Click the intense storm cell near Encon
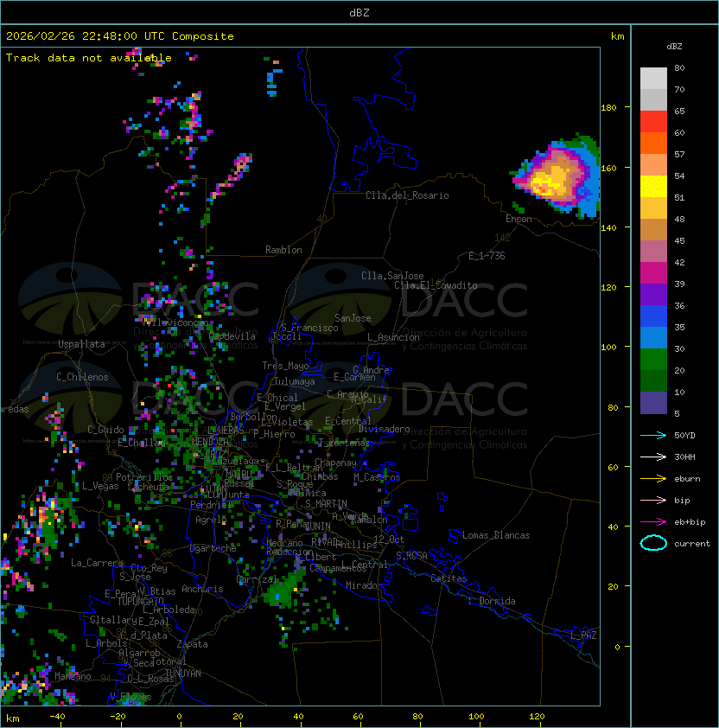 click(557, 176)
